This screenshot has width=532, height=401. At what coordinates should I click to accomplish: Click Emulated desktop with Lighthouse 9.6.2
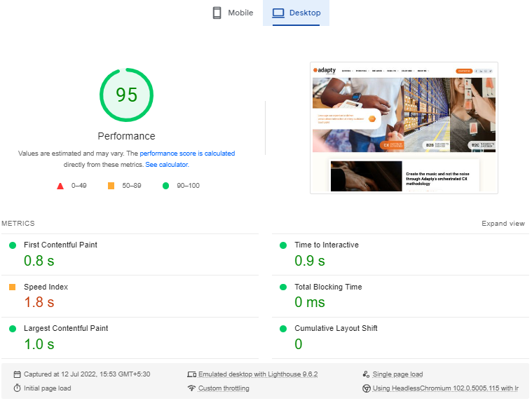[258, 374]
